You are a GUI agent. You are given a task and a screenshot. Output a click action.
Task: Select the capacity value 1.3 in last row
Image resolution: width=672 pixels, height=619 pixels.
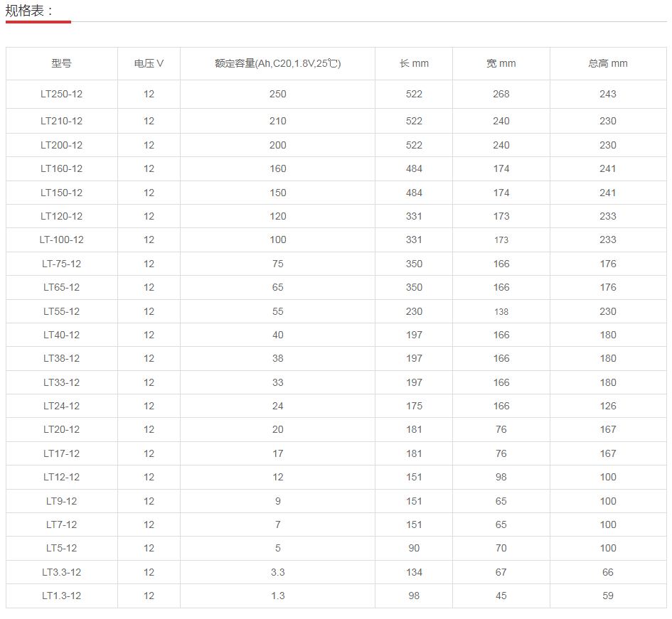point(277,596)
